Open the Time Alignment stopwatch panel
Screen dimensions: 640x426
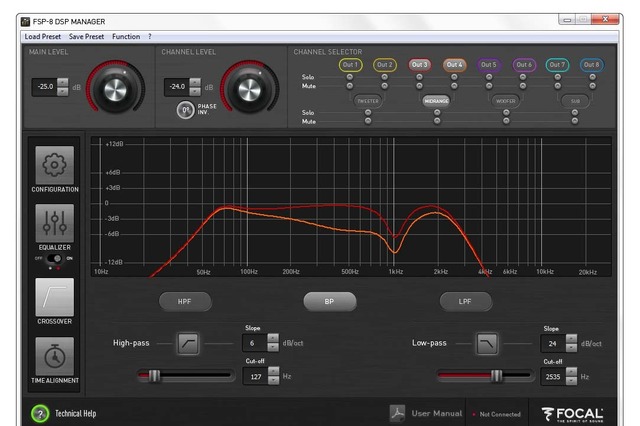(x=55, y=359)
